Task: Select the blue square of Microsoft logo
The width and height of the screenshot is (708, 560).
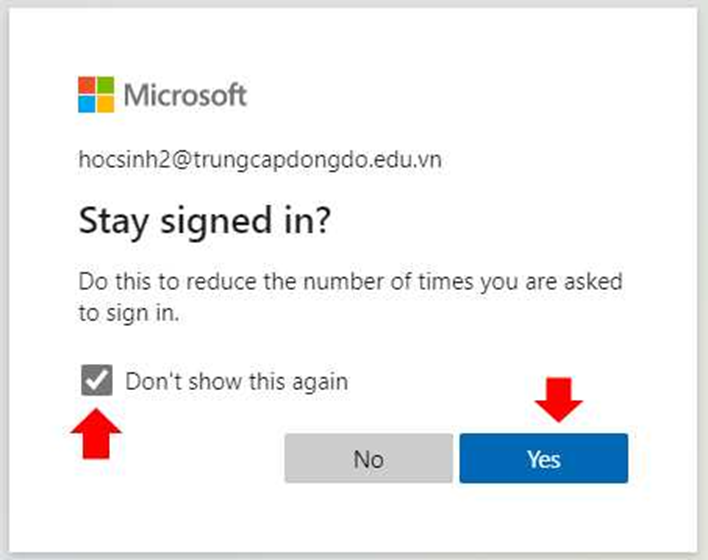Action: [x=87, y=104]
